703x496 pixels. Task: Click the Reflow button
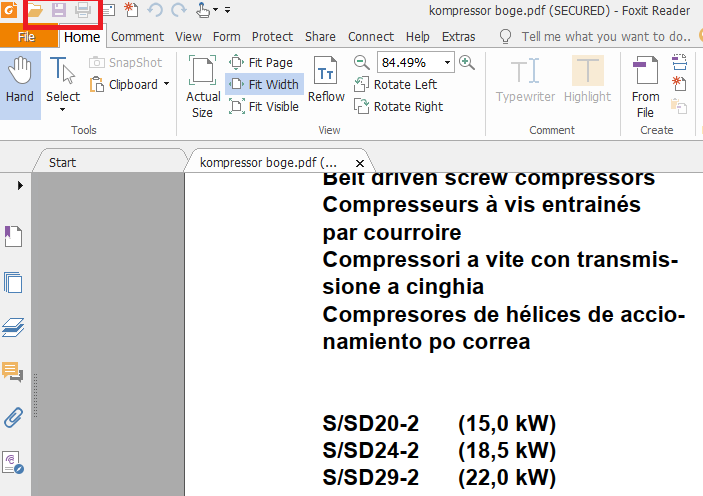326,79
